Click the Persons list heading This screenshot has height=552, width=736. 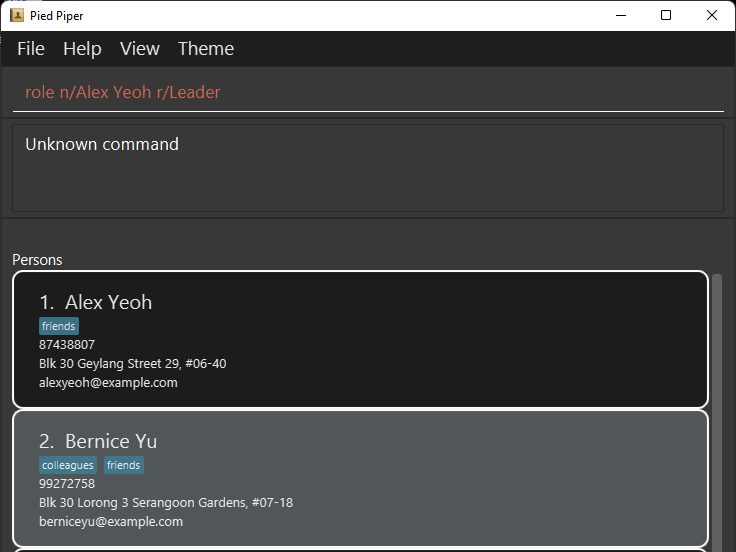37,260
